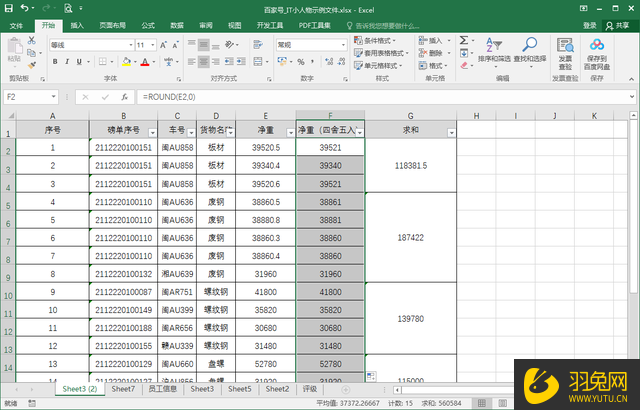Select cell with value 39520.5
The height and width of the screenshot is (410, 640).
(265, 147)
